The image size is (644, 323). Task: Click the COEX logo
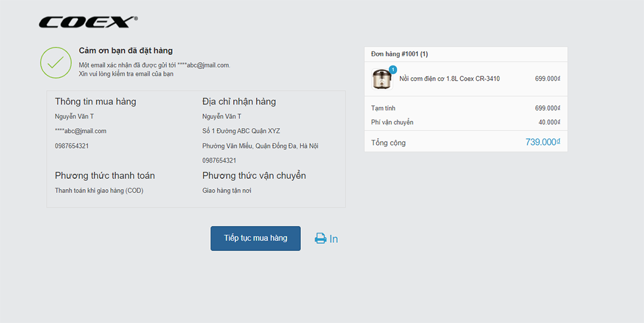click(x=88, y=22)
